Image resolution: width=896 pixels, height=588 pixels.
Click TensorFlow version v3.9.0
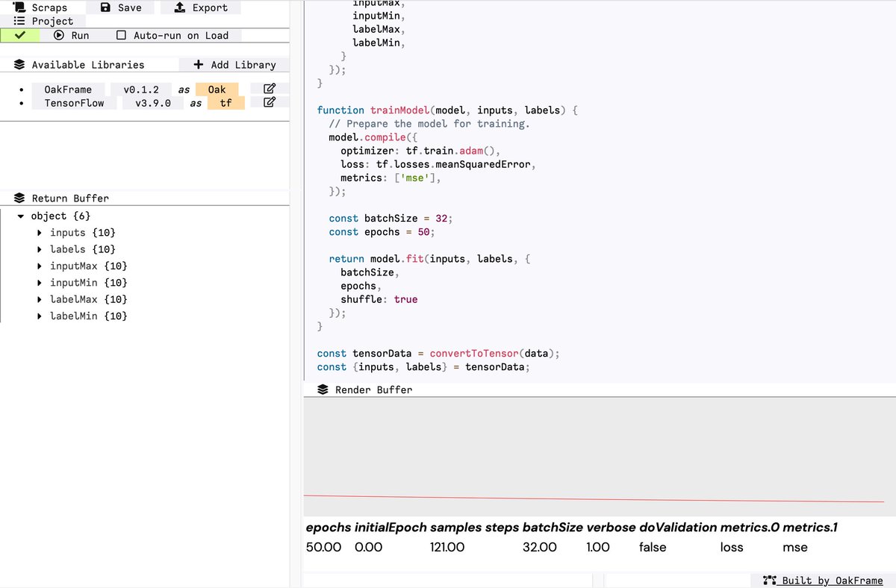pos(153,103)
